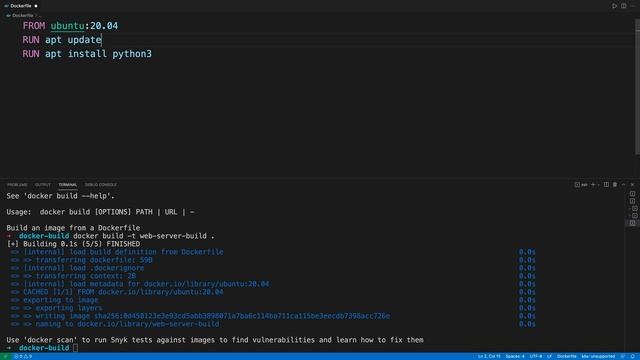Click 'CACHED [1/1] FROM' output line
The height and width of the screenshot is (360, 640).
123,292
